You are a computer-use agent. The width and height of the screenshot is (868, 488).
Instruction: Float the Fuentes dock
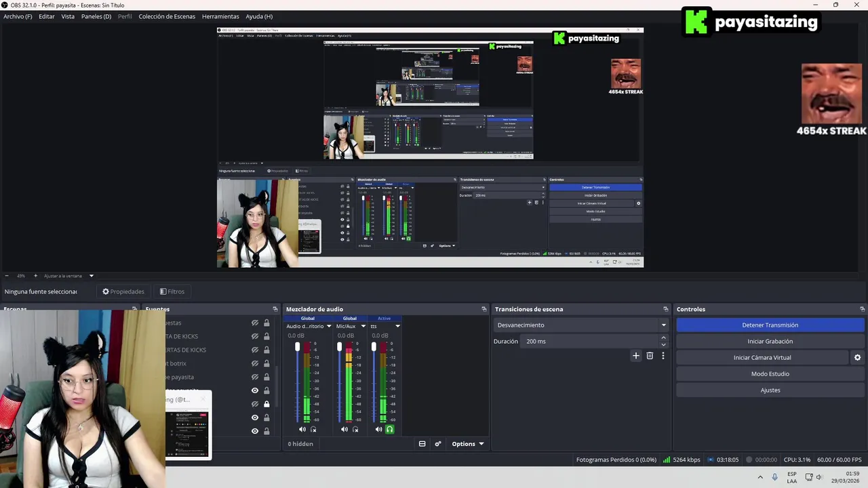point(275,309)
